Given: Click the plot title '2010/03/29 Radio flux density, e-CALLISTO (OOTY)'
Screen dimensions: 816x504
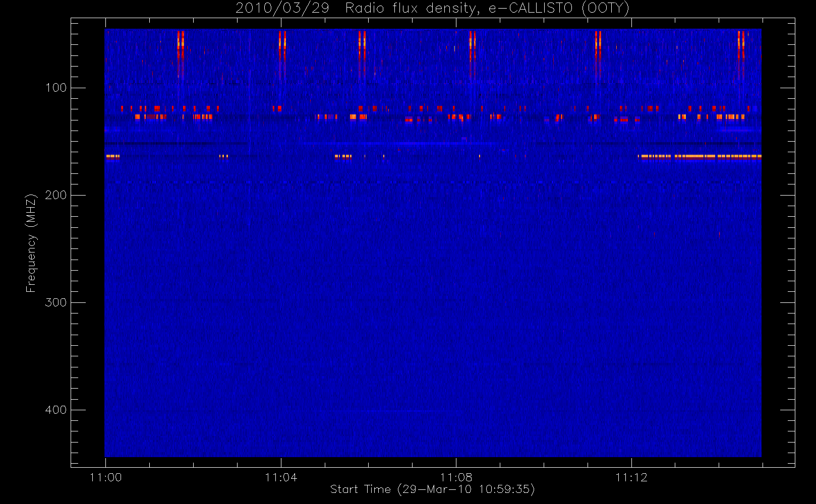Looking at the screenshot, I should 433,8.
